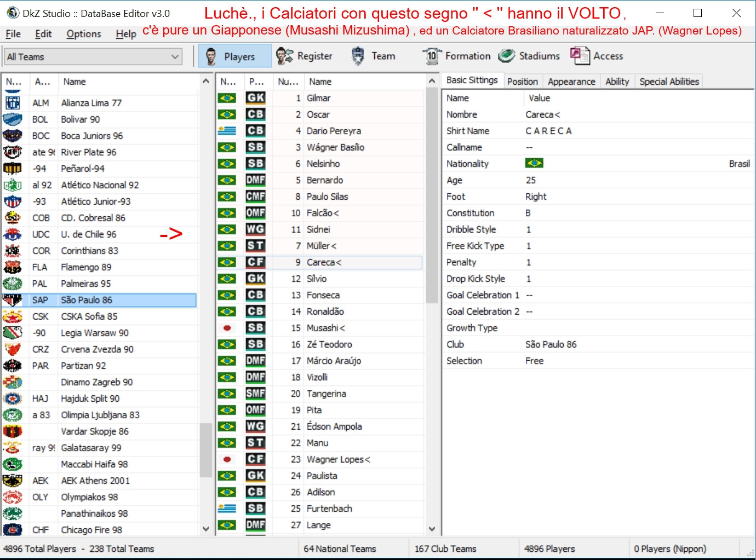Viewport: 756px width, 560px height.
Task: Select player Ronaldão
Action: pos(320,311)
